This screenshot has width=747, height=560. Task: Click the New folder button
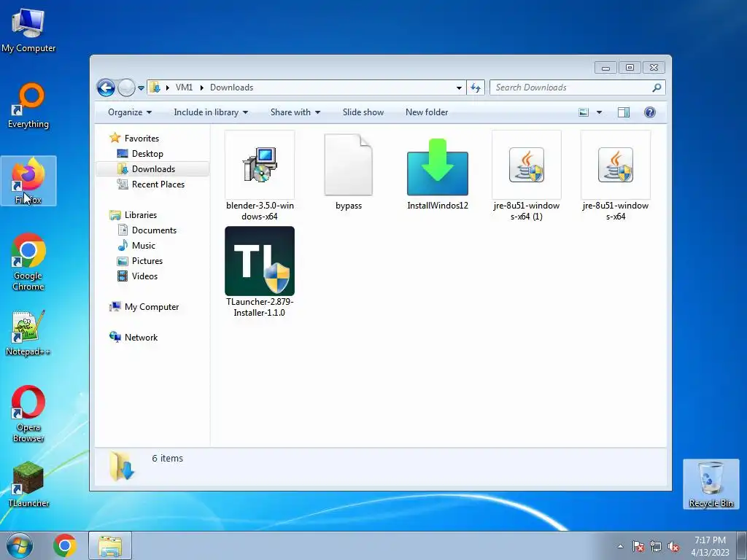tap(427, 112)
